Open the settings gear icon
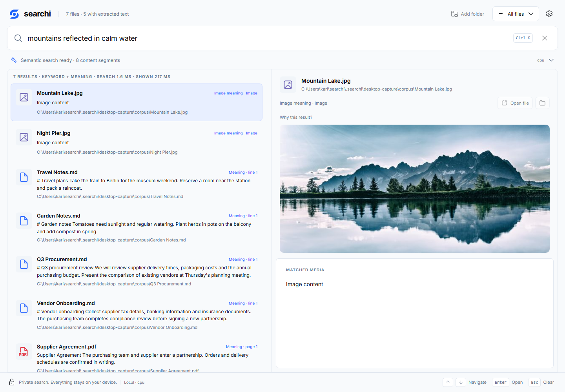Viewport: 565px width, 392px height. [x=549, y=14]
